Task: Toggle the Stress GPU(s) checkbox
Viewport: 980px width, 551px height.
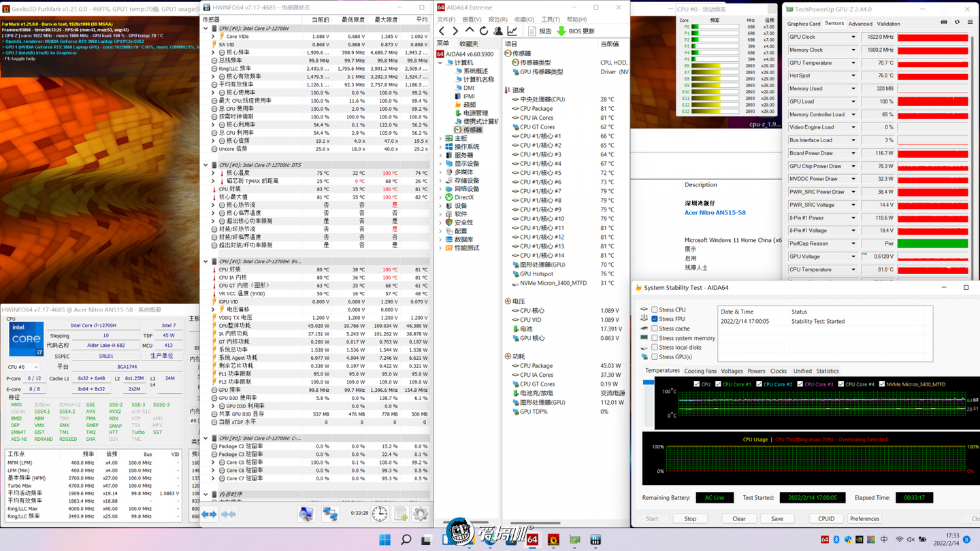Action: (x=655, y=356)
